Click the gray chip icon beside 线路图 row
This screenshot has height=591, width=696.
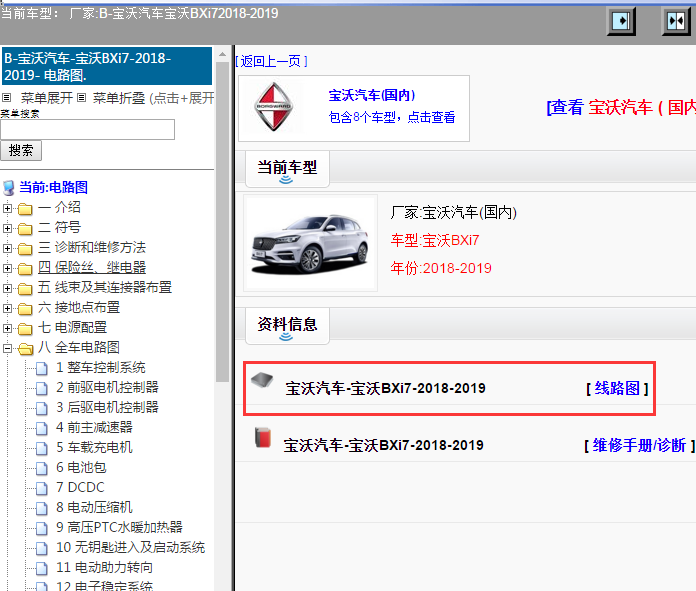tap(262, 380)
